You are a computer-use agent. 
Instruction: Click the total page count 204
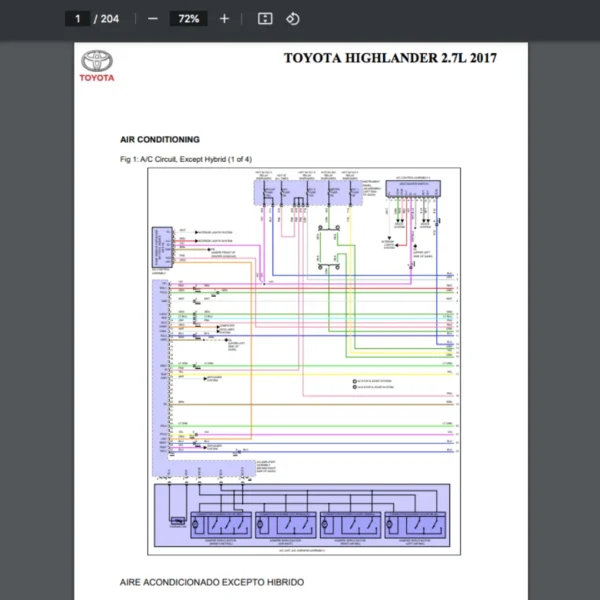(109, 19)
